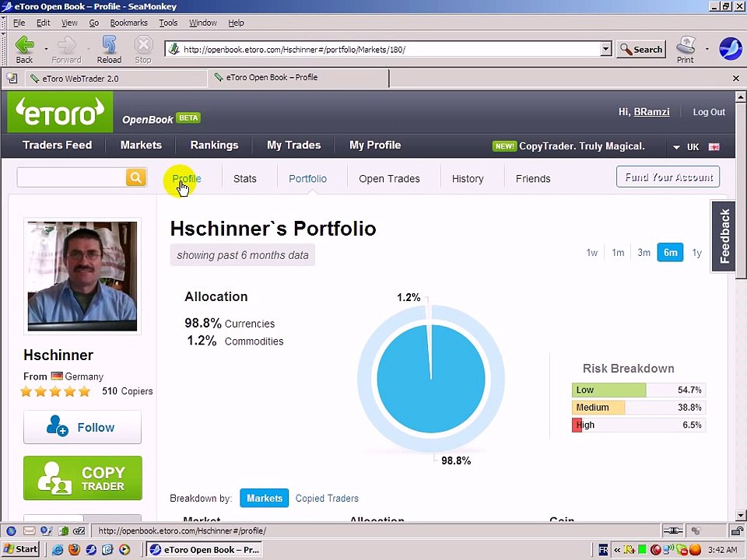Click the Low risk bar
The width and height of the screenshot is (747, 560).
[x=638, y=390]
